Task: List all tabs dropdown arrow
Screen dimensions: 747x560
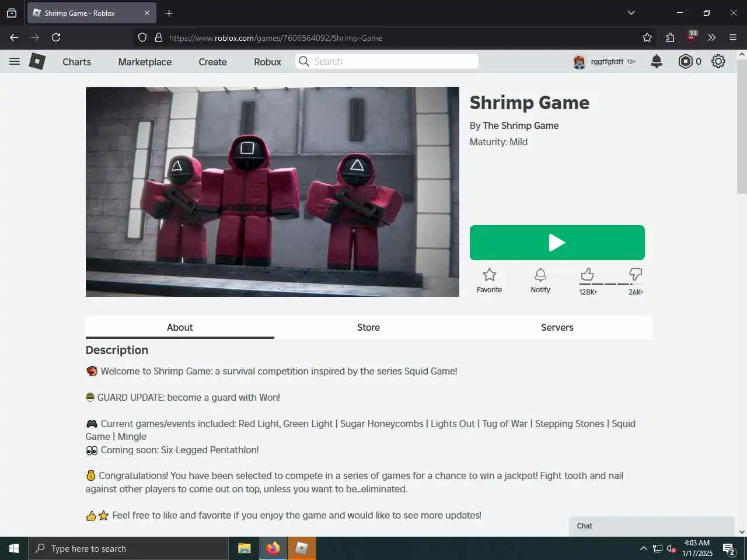Action: [631, 13]
